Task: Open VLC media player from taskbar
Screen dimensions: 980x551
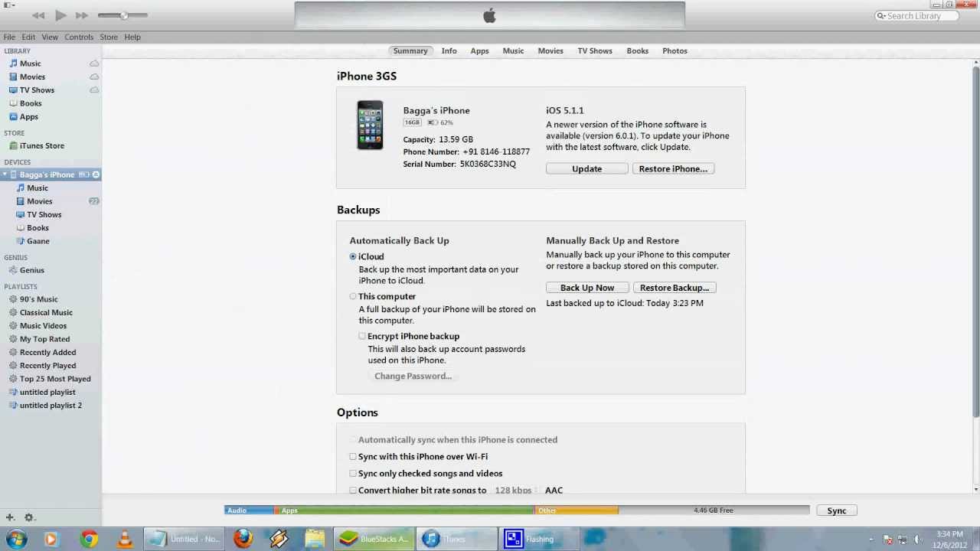Action: 124,540
